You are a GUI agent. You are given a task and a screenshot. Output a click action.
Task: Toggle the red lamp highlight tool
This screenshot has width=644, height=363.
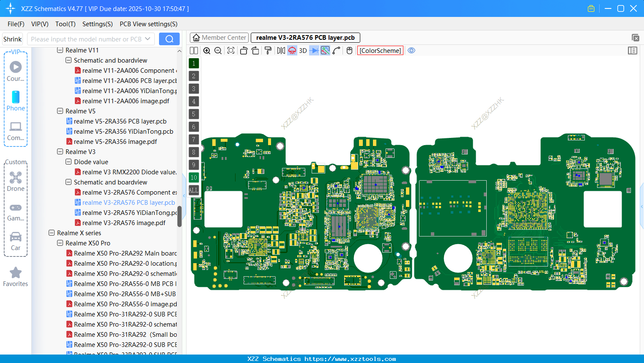pyautogui.click(x=292, y=50)
